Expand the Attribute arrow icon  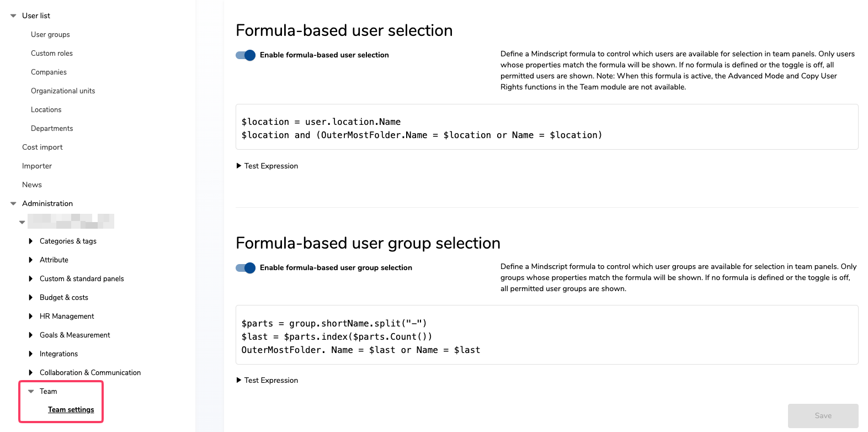point(30,260)
